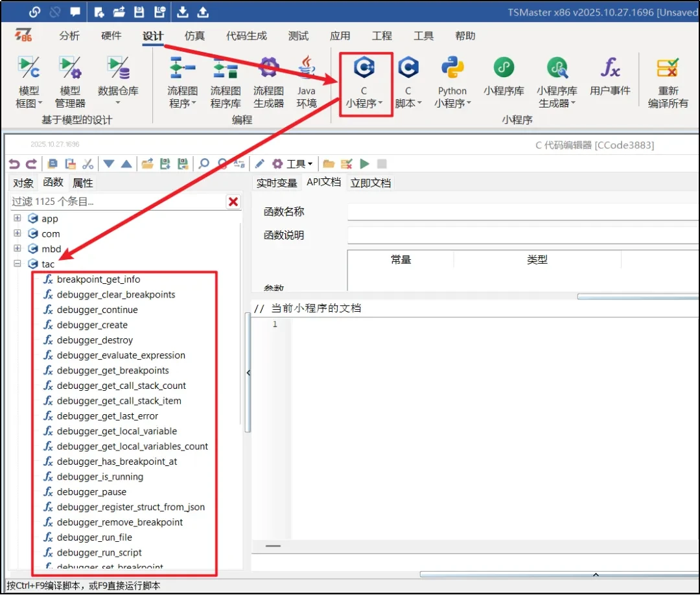Run the script with the green play icon
This screenshot has height=595, width=700.
364,163
